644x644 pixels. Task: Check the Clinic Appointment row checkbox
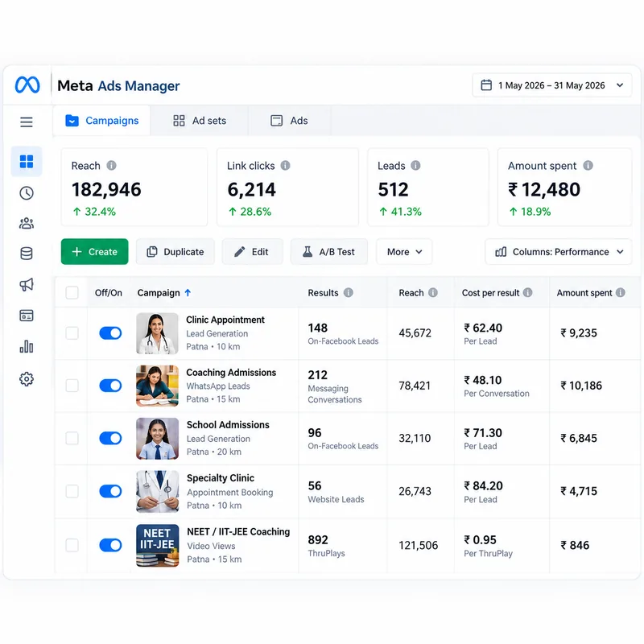point(72,332)
